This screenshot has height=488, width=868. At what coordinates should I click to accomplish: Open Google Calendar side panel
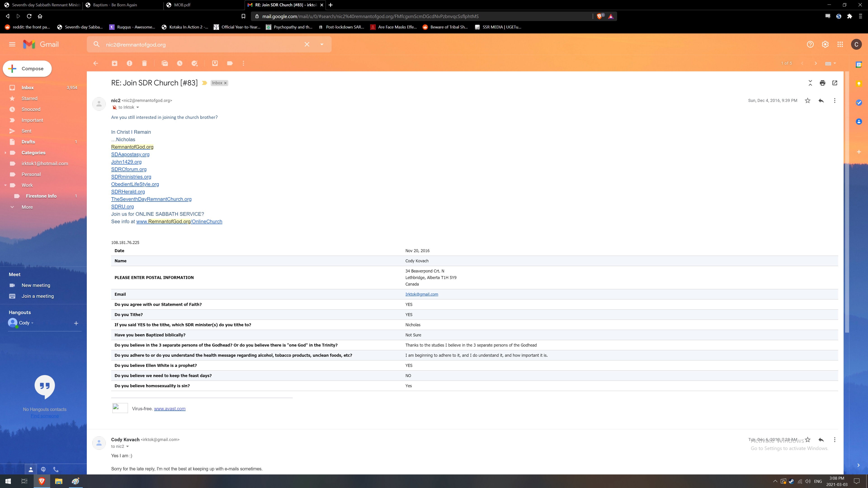click(859, 64)
